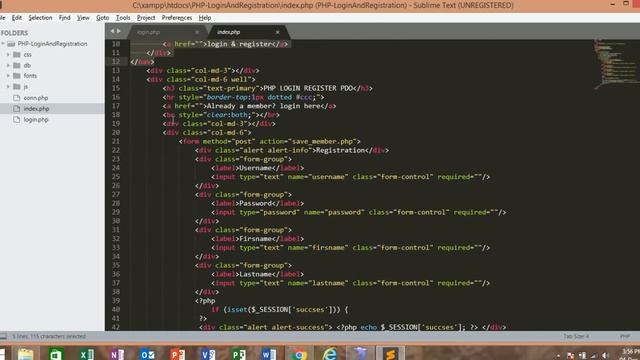640x360 pixels.
Task: Go to next tab with right arrow
Action: point(119,31)
